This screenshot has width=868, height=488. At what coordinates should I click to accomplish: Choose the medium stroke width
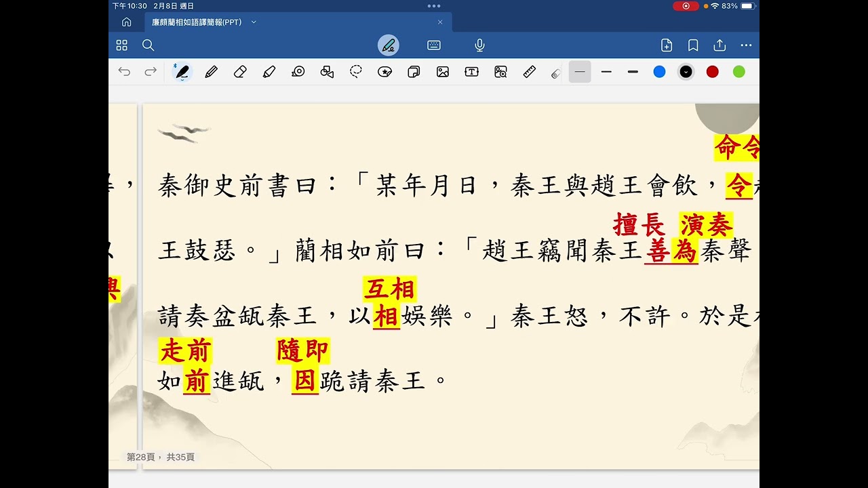pyautogui.click(x=606, y=71)
